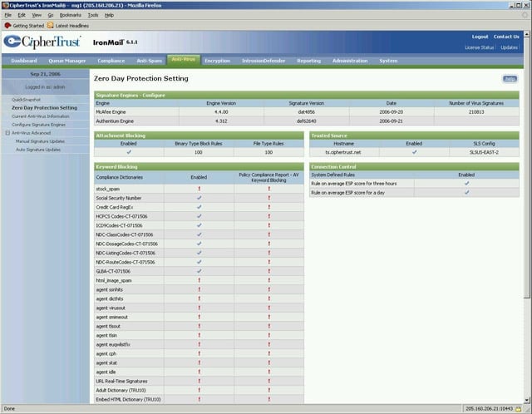Select Zero Day Protection Setting sidebar item
This screenshot has height=414, width=532.
pyautogui.click(x=44, y=108)
